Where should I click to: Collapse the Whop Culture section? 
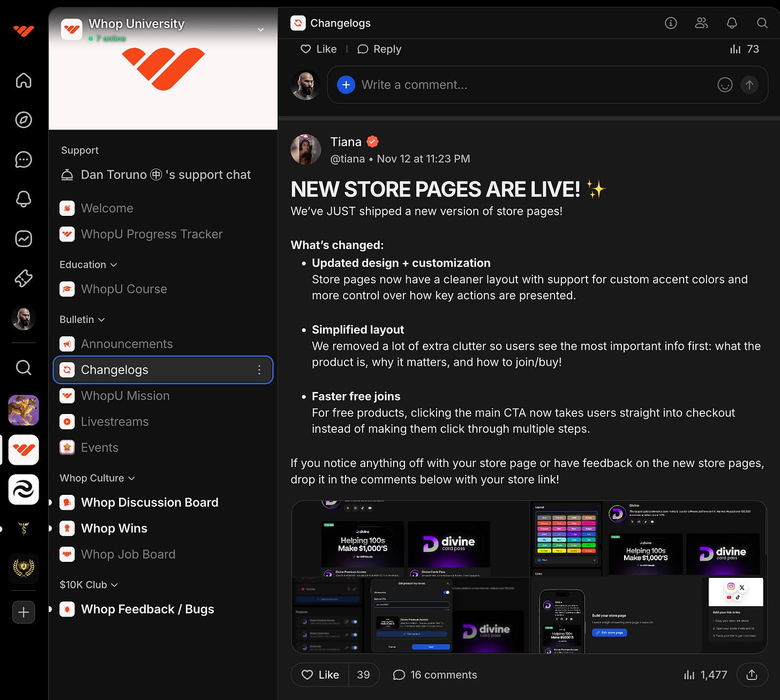(x=97, y=478)
